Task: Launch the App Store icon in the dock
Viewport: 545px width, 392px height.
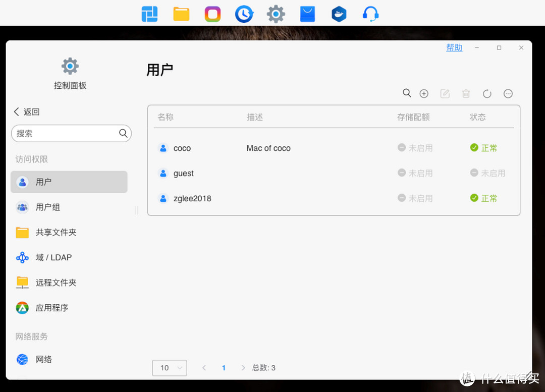Action: pyautogui.click(x=307, y=14)
